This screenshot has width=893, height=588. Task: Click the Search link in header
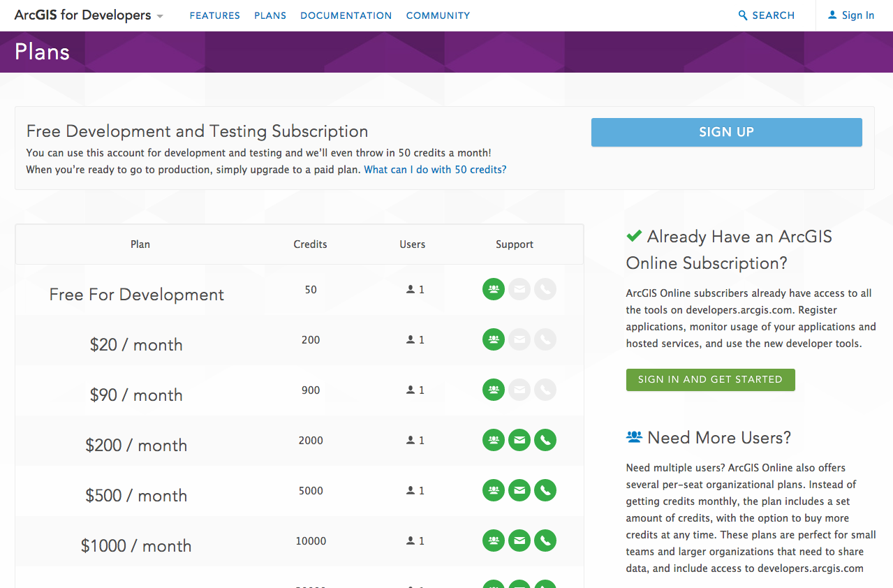(767, 15)
